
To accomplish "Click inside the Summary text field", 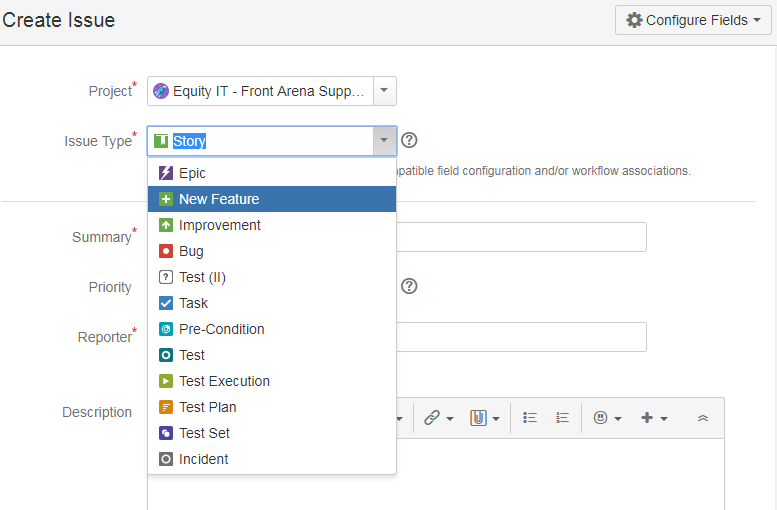I will click(x=521, y=237).
